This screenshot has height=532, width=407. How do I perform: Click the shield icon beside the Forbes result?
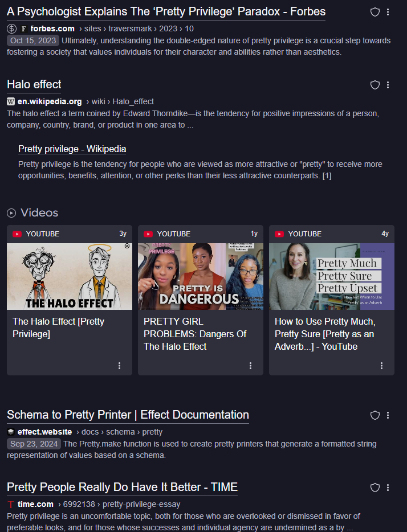(375, 12)
